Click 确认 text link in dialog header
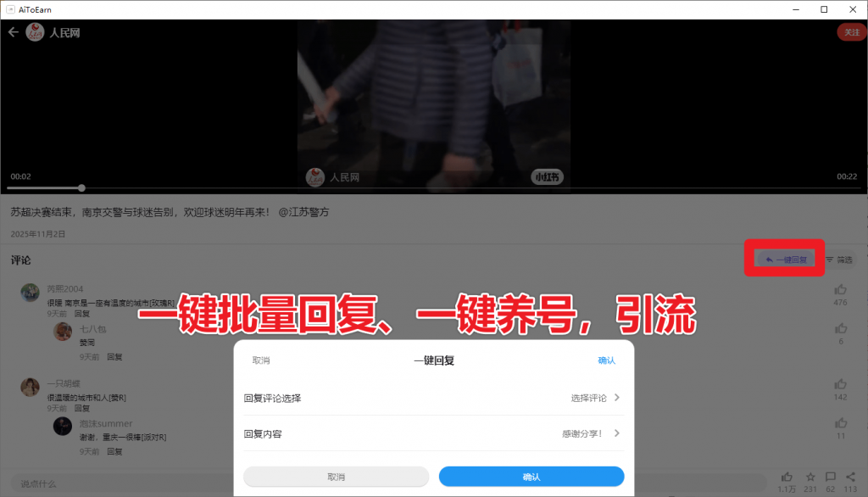The height and width of the screenshot is (497, 868). tap(607, 360)
